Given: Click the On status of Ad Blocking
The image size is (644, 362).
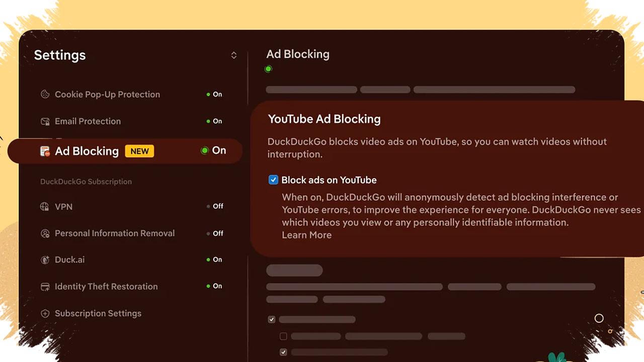Looking at the screenshot, I should pos(213,150).
